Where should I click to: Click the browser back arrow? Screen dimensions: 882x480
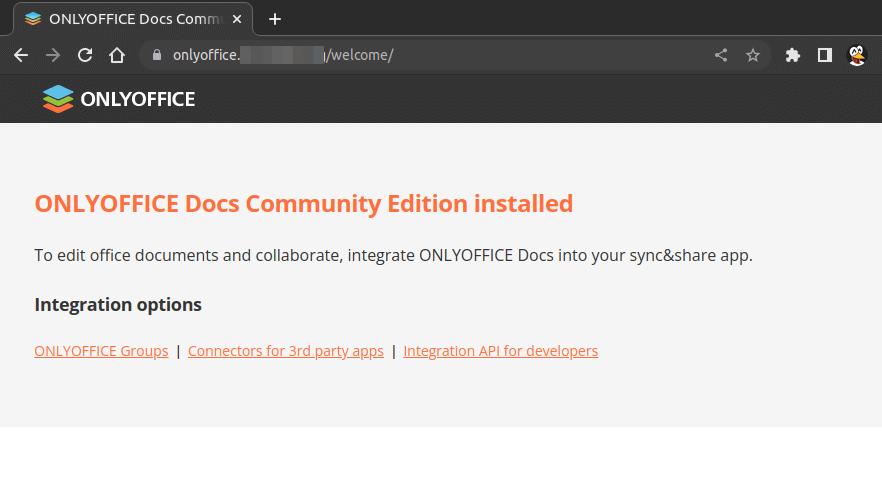coord(21,56)
